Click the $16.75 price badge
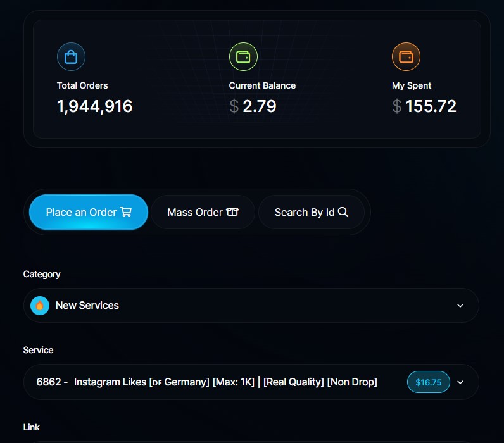This screenshot has height=443, width=504. point(429,382)
